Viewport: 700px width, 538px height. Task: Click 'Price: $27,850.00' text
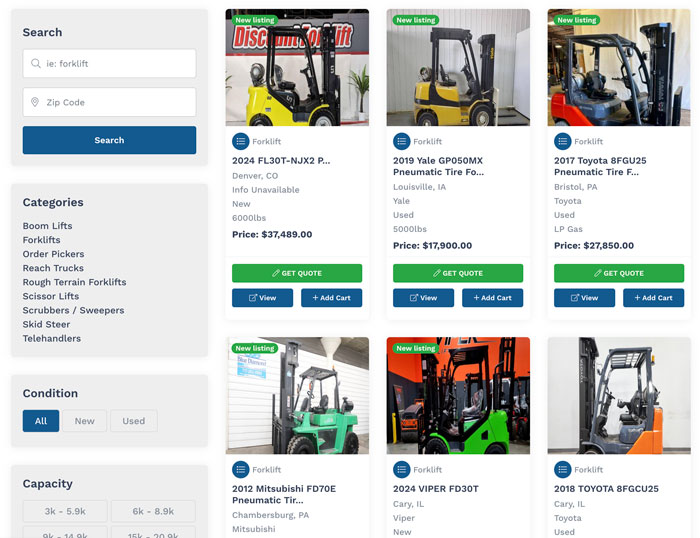point(594,246)
